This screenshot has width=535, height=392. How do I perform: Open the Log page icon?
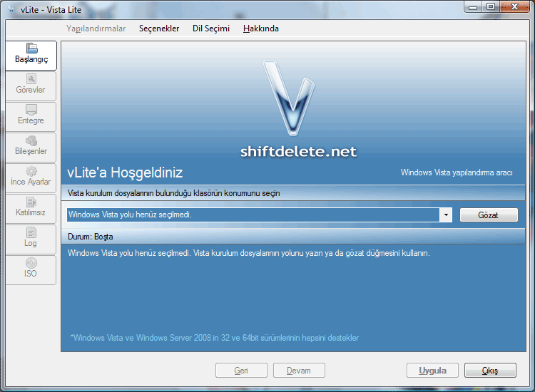point(31,232)
